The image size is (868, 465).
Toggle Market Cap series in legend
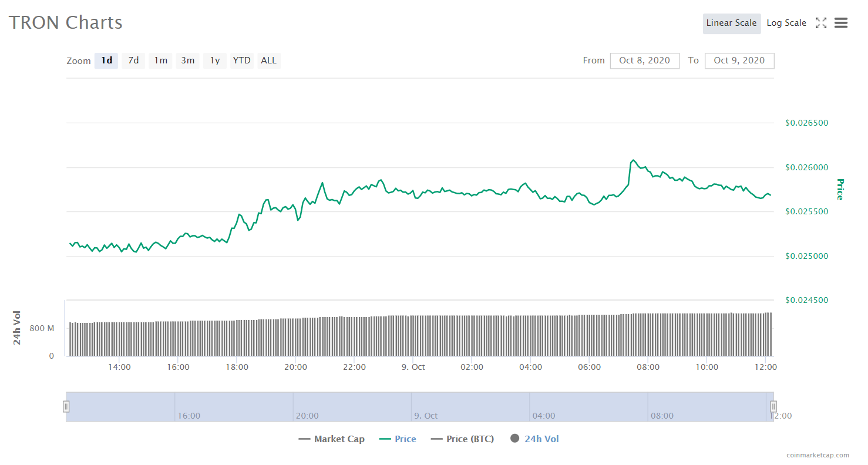click(x=332, y=439)
